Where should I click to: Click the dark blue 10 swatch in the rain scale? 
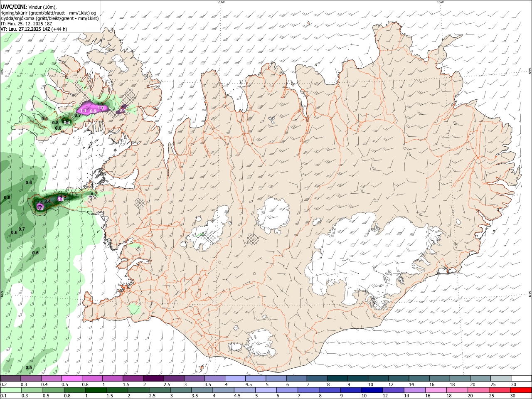coord(372,390)
